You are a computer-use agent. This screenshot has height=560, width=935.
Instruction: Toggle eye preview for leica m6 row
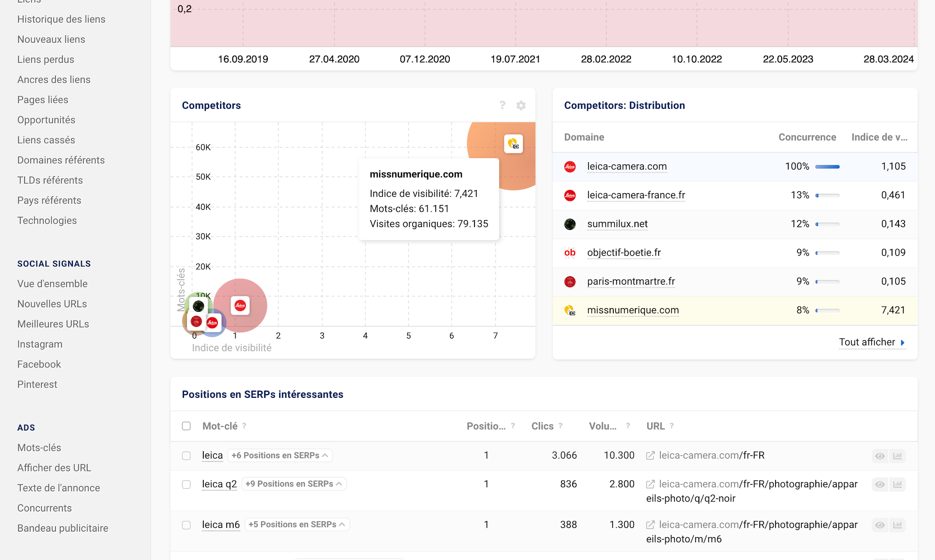pyautogui.click(x=880, y=525)
